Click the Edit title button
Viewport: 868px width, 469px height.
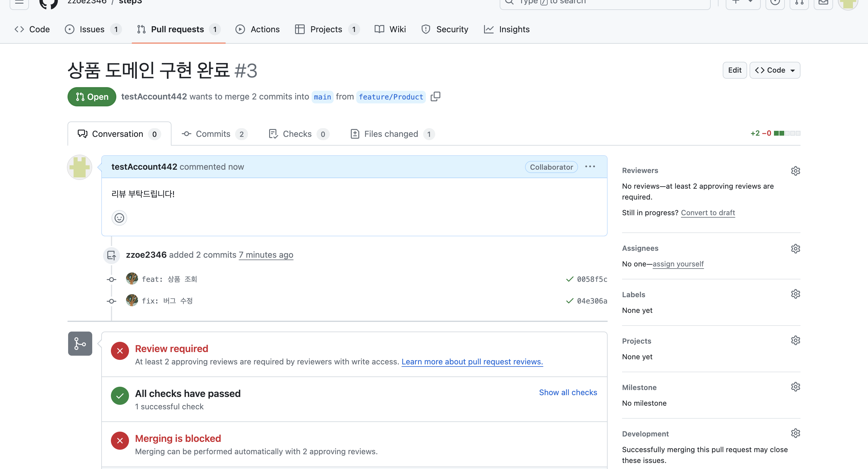coord(734,70)
